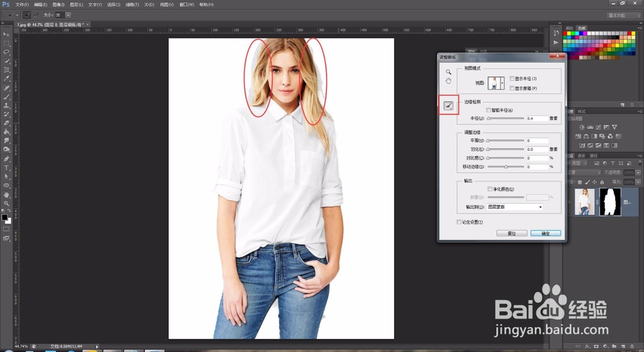Open the layer filter type dropdown
Viewport: 644px width, 352px height.
tap(580, 163)
